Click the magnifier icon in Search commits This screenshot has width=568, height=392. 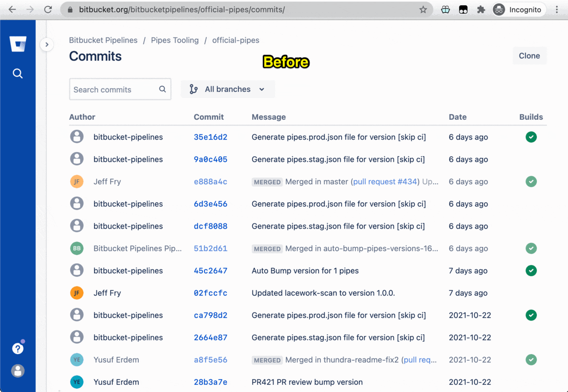[162, 89]
